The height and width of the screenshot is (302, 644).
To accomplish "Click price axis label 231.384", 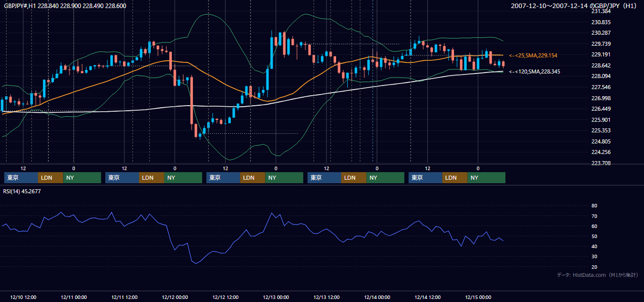I will (x=601, y=11).
